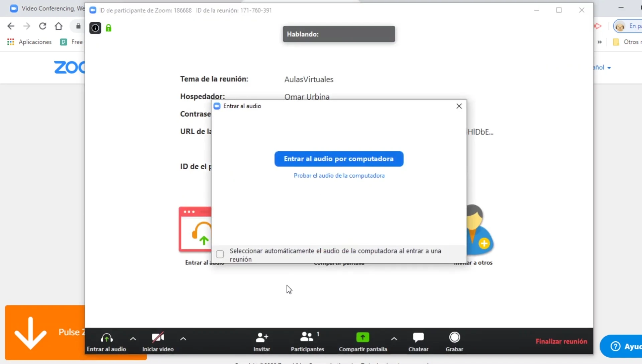Click the meeting information circle icon
This screenshot has width=642, height=364.
95,28
